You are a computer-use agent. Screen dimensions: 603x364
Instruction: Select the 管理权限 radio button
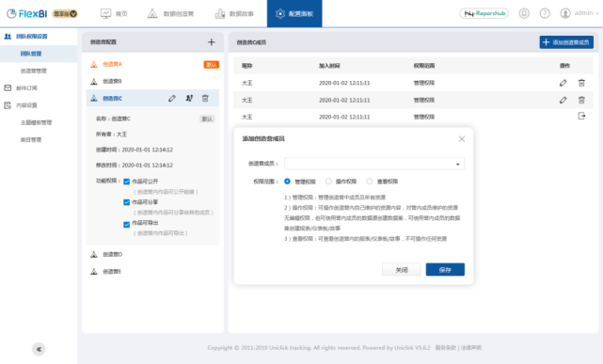pos(287,181)
